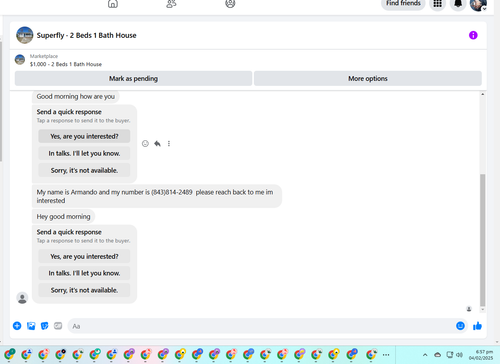Open the Marketplace listing thumbnail
Viewport: 500px width, 364px height.
[x=20, y=60]
